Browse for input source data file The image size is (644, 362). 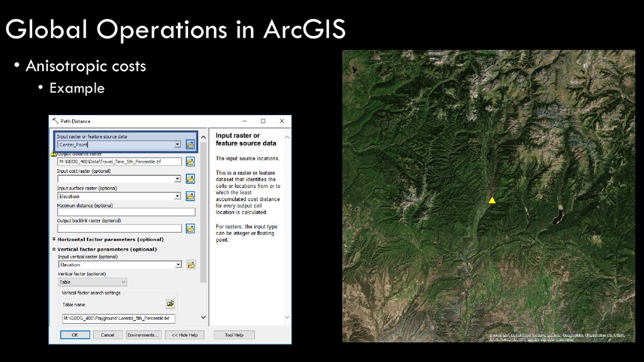[x=190, y=145]
